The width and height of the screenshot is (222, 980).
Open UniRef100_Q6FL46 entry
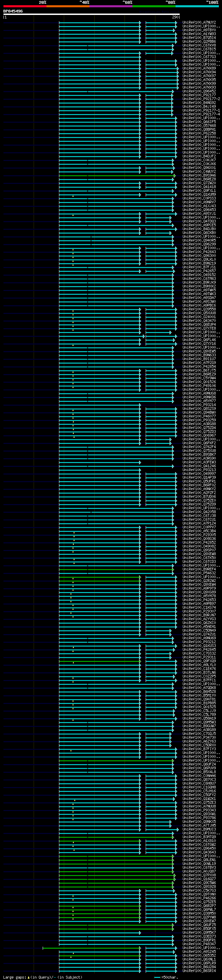pos(199,340)
